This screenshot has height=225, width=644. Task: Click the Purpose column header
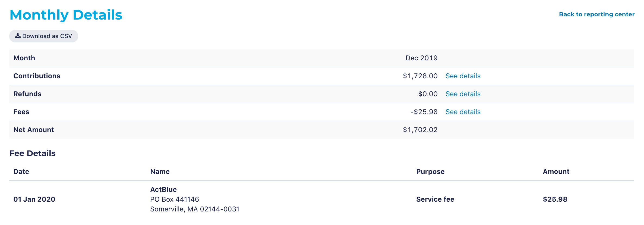pyautogui.click(x=430, y=172)
